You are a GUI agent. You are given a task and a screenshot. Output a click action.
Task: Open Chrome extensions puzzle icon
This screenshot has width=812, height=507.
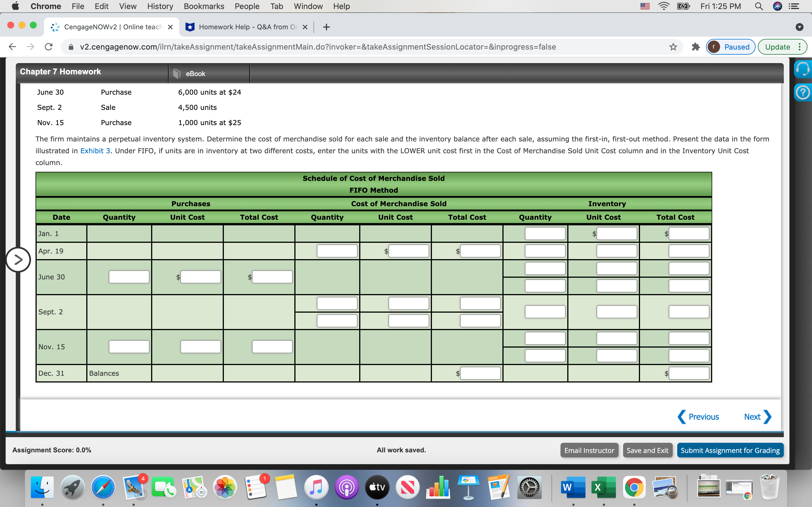(x=695, y=46)
